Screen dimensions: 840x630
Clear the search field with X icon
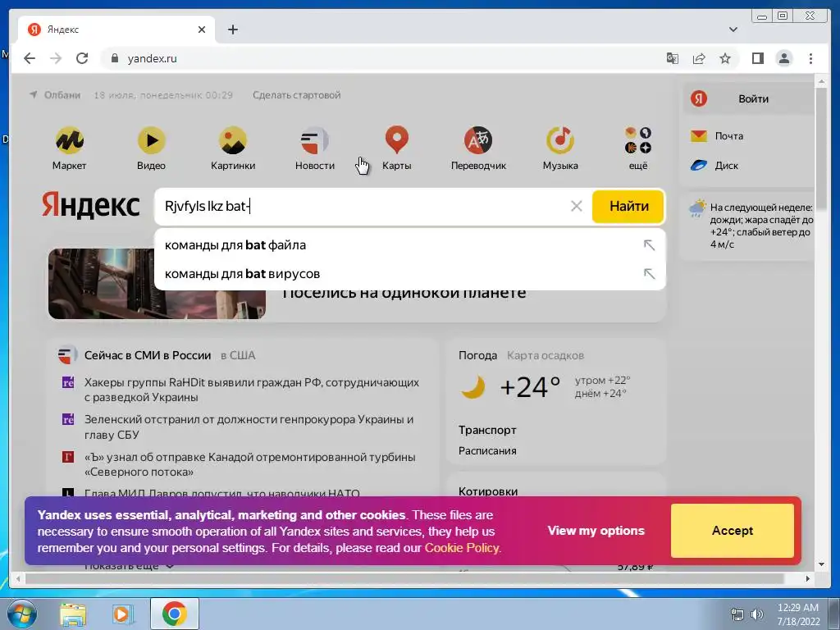click(x=577, y=206)
